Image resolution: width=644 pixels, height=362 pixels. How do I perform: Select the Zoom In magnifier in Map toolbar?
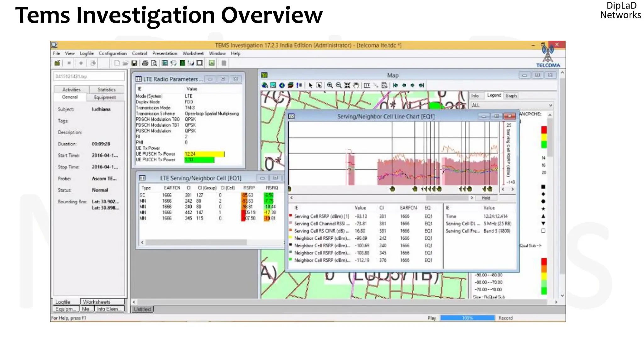point(330,85)
